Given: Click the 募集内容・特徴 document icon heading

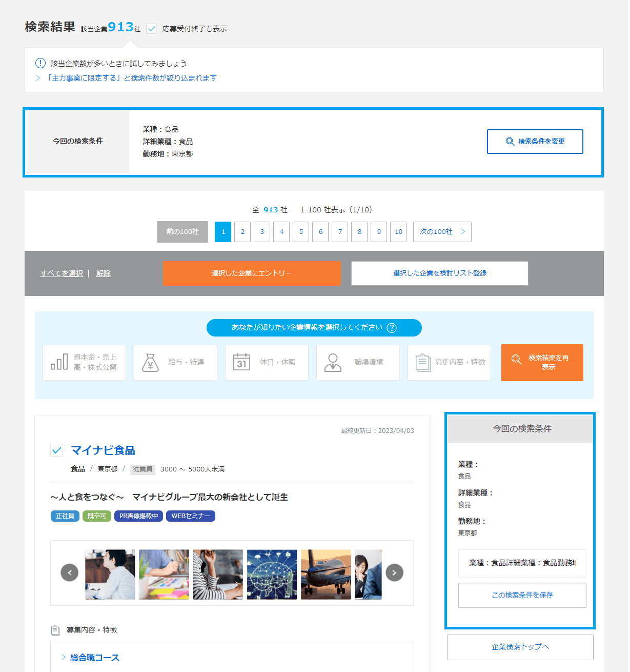Looking at the screenshot, I should (x=55, y=630).
